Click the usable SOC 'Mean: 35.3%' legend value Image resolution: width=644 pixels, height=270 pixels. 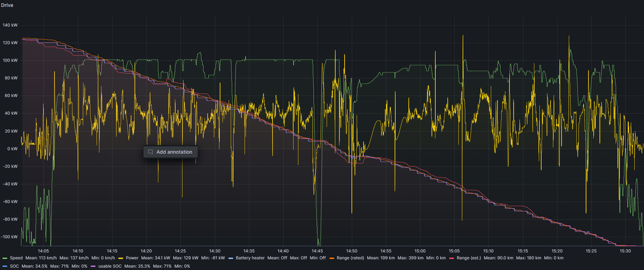point(137,266)
